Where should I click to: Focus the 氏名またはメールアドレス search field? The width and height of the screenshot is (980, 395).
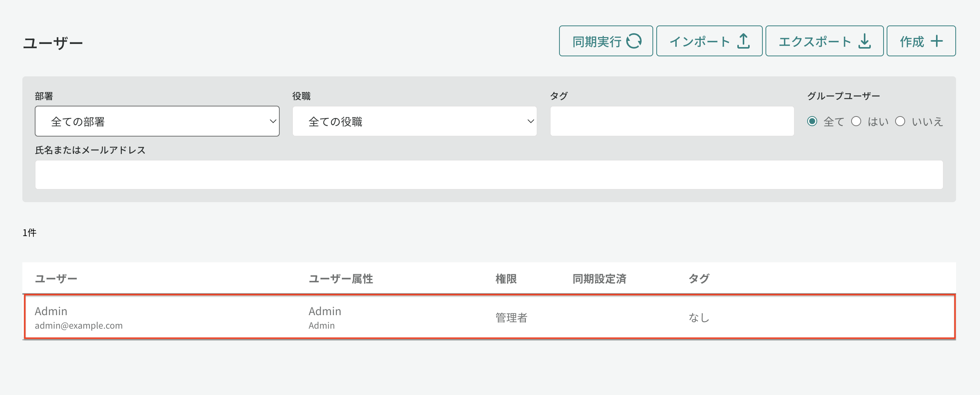pos(489,175)
